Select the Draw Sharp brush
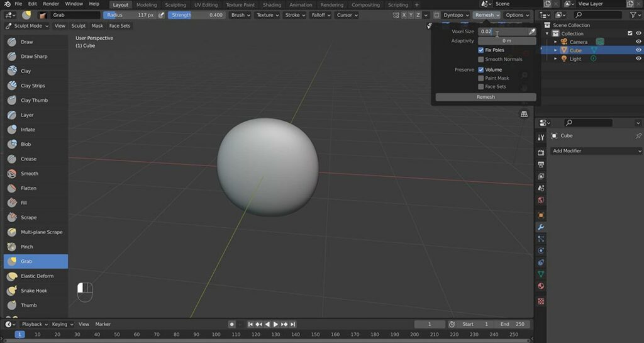The width and height of the screenshot is (644, 343). click(x=36, y=56)
